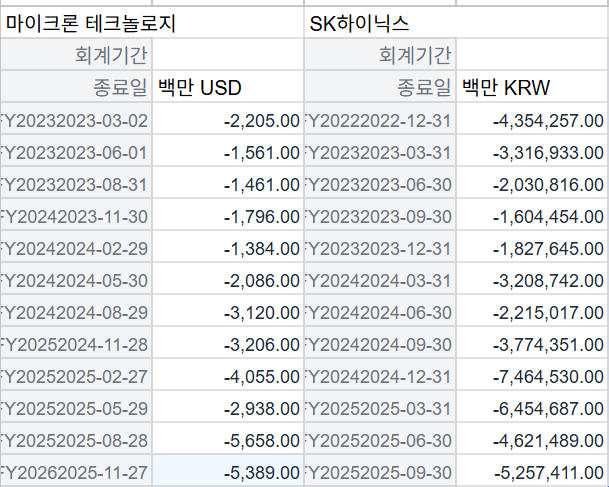Select the date cell 2024-09-30
This screenshot has width=609, height=487.
pyautogui.click(x=380, y=343)
